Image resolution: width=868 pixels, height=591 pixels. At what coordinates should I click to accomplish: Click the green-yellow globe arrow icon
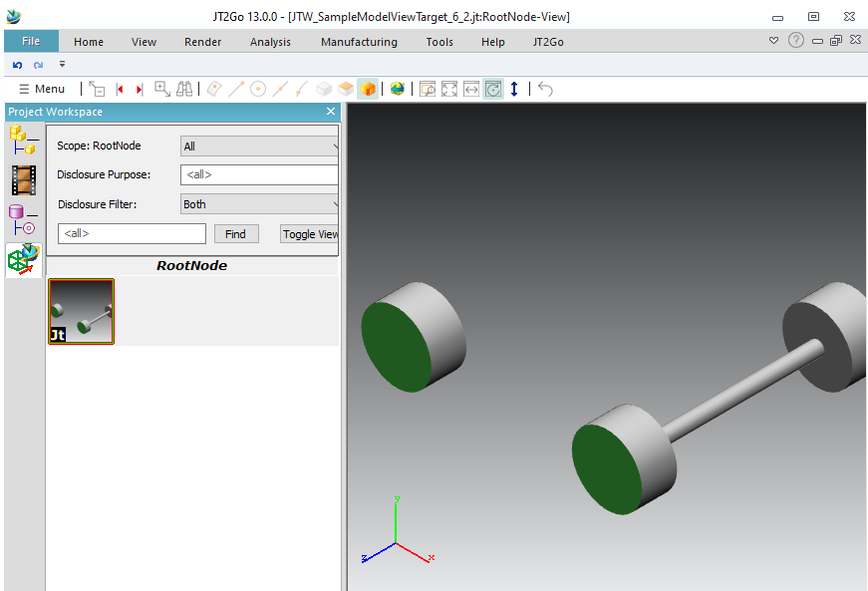pyautogui.click(x=397, y=89)
